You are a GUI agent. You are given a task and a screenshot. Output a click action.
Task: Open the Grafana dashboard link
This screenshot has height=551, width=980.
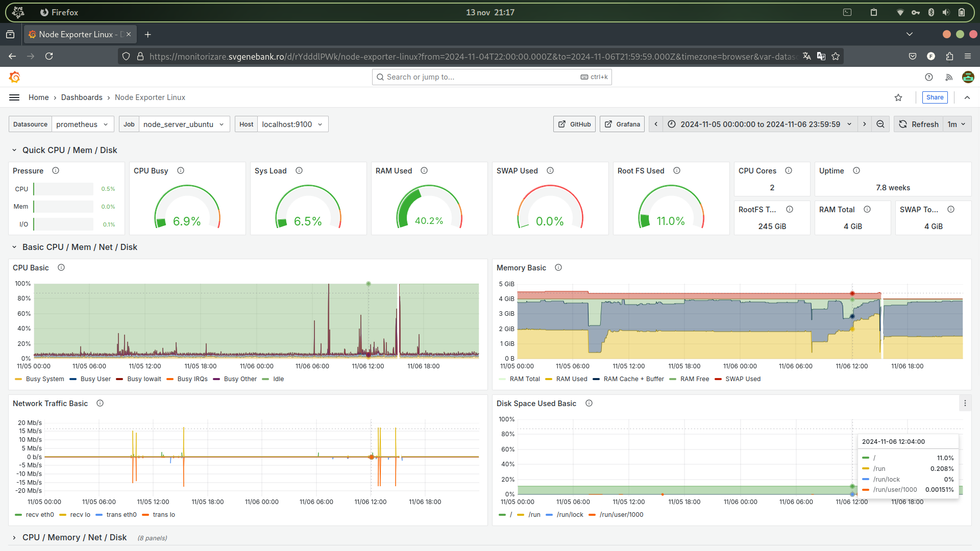622,124
